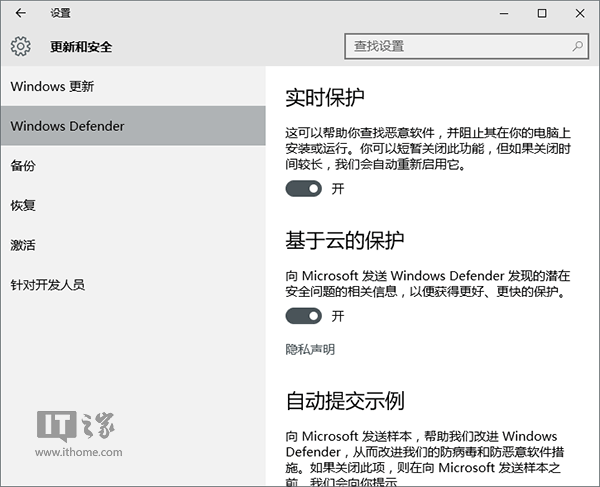The height and width of the screenshot is (487, 600).
Task: Focus the 查找设置 search box
Action: (460, 46)
